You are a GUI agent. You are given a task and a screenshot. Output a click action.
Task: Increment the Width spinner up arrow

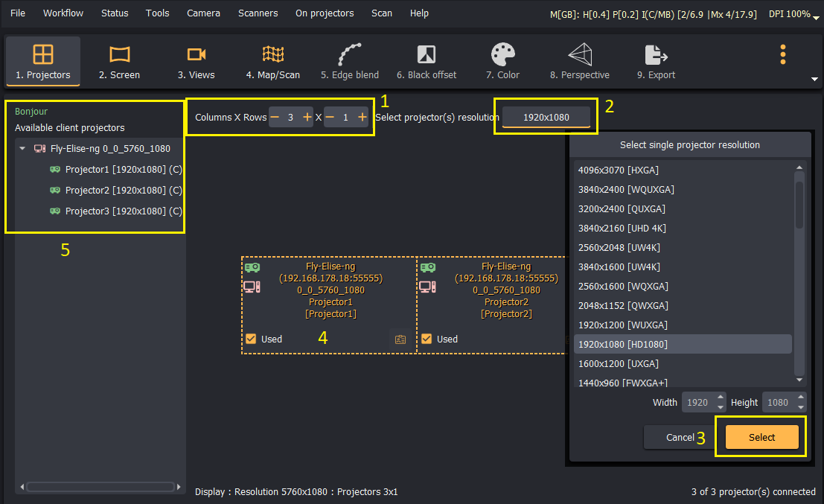(721, 398)
